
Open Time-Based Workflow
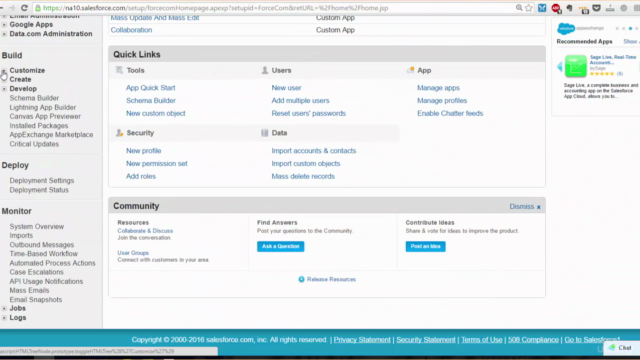tap(44, 254)
